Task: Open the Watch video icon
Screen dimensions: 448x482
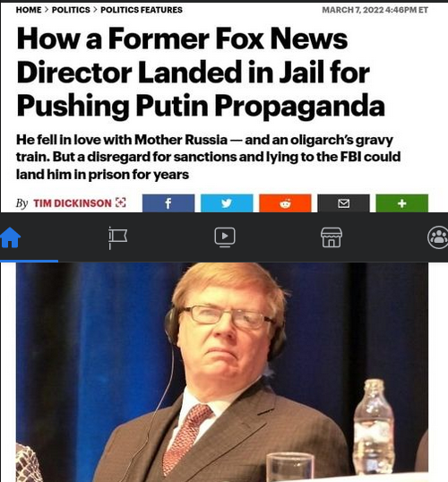Action: pyautogui.click(x=225, y=237)
